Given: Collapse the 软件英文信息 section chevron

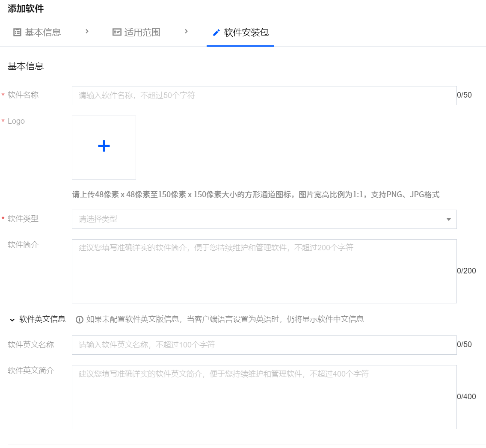Looking at the screenshot, I should click(x=12, y=320).
